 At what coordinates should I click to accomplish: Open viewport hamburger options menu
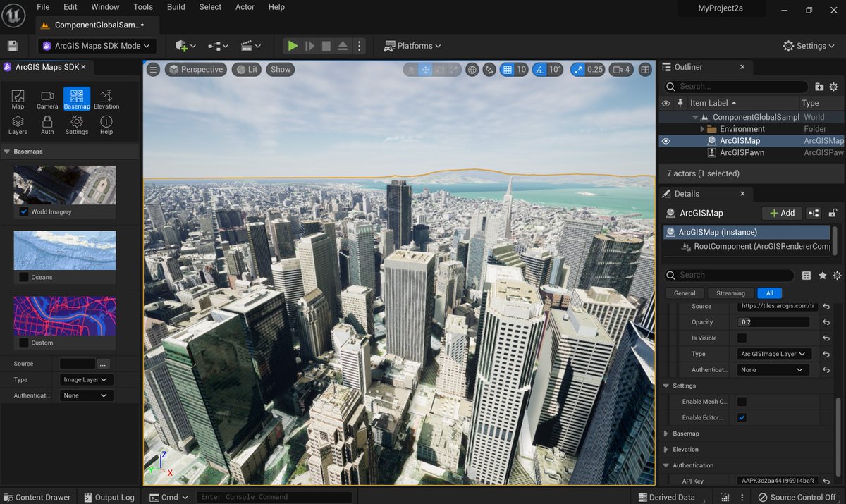point(154,69)
